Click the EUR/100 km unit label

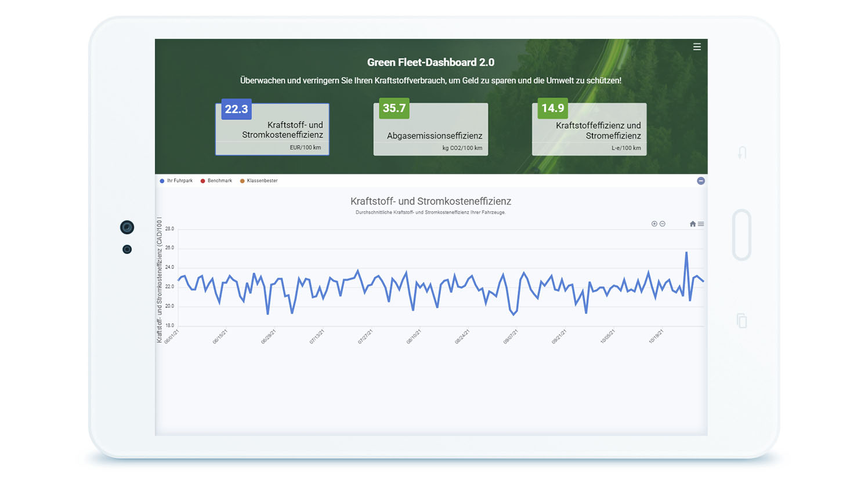[305, 148]
